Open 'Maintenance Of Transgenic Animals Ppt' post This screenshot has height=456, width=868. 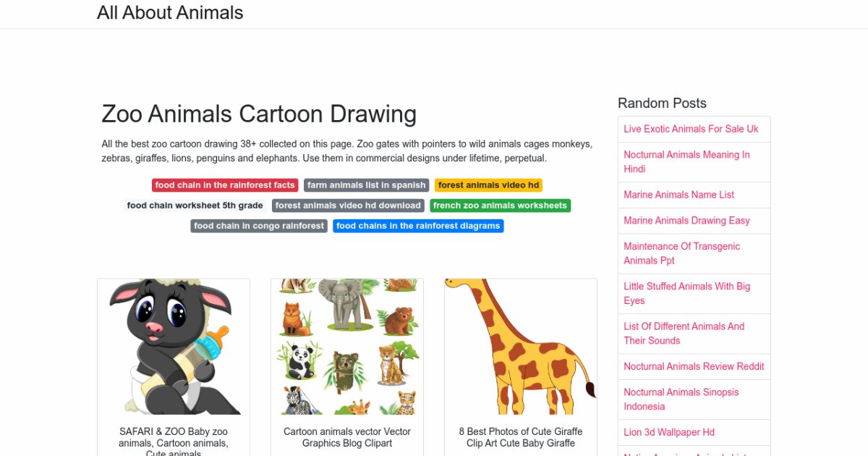tap(681, 253)
